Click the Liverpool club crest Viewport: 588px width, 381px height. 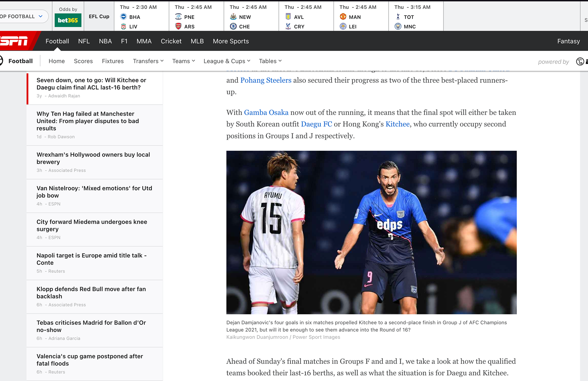pyautogui.click(x=123, y=26)
